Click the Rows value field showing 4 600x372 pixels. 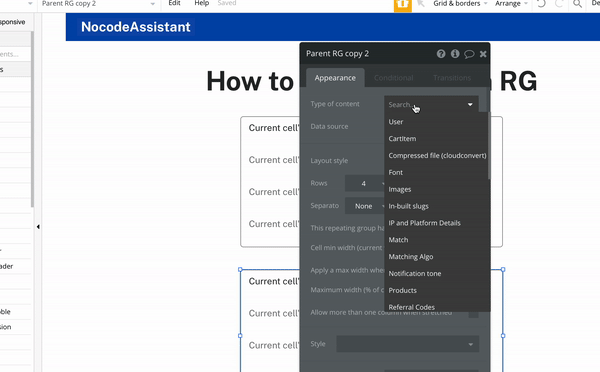(x=365, y=183)
